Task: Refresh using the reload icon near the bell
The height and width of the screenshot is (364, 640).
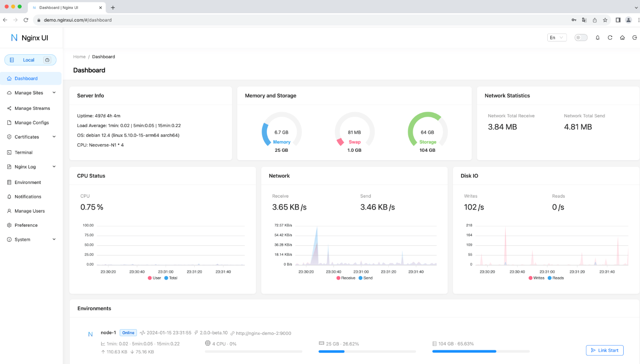Action: 610,38
